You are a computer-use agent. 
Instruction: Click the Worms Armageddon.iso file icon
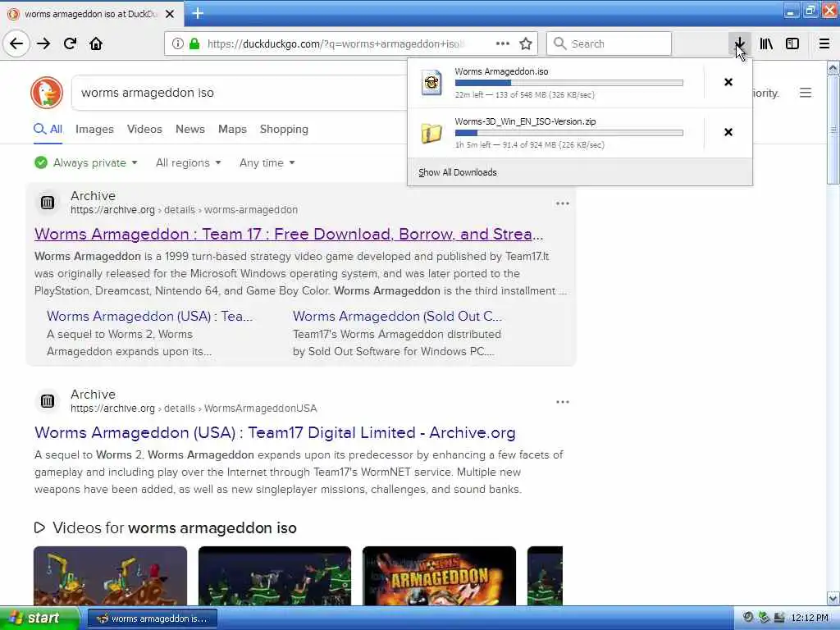(x=431, y=83)
